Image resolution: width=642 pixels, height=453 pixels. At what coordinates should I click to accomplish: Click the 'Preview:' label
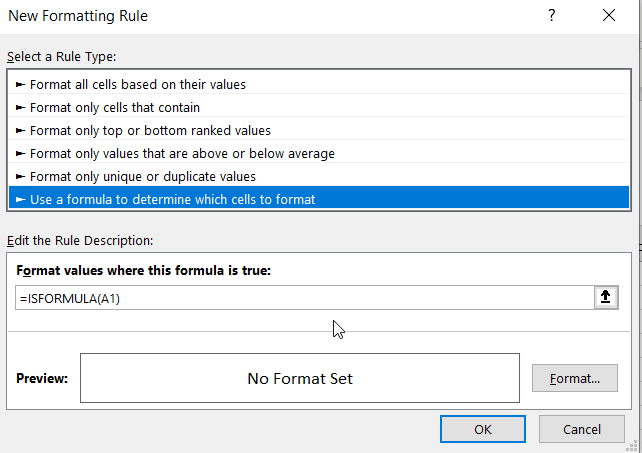point(42,379)
